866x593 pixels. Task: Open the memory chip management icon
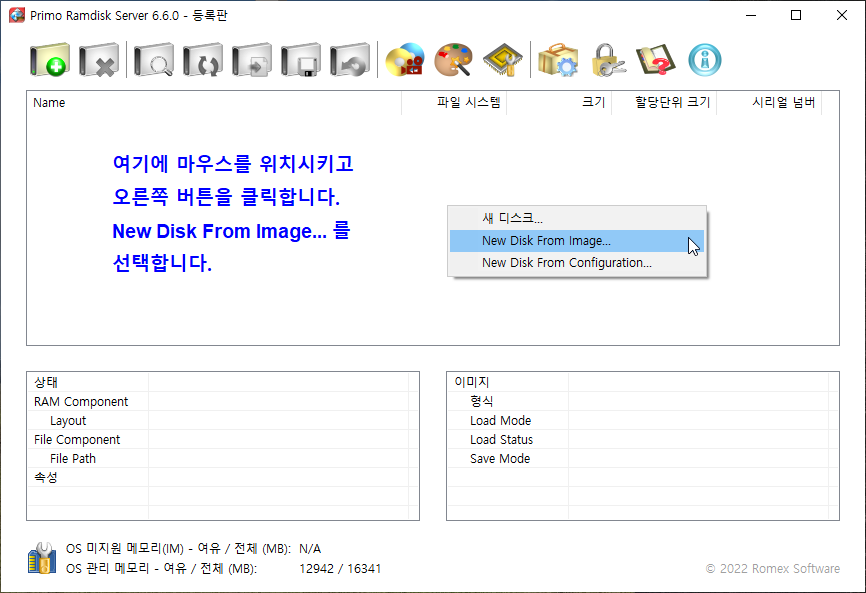tap(503, 60)
